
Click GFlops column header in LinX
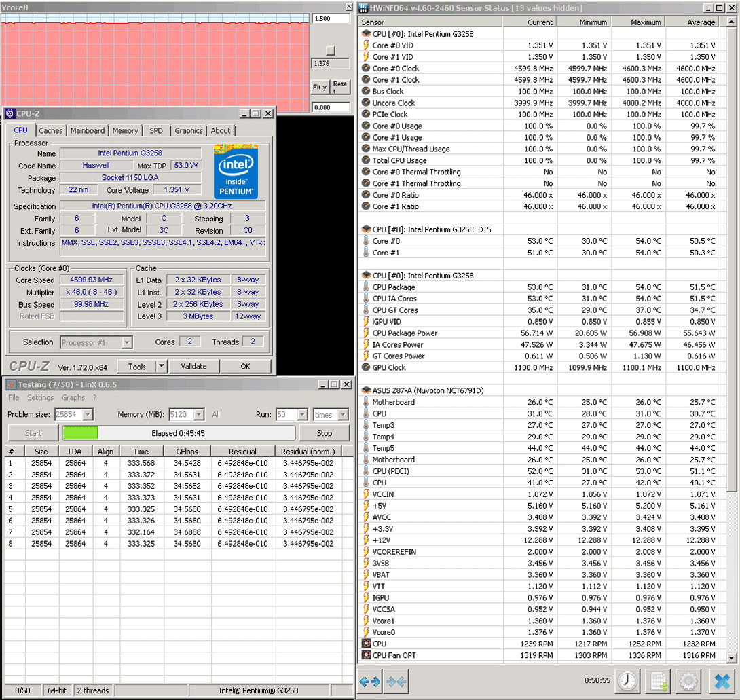pos(187,452)
